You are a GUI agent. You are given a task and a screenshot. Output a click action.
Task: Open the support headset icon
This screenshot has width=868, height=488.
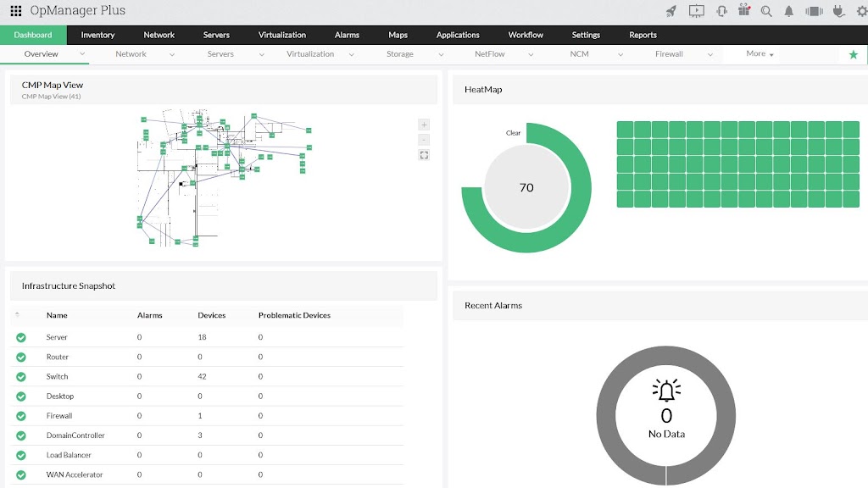(721, 10)
